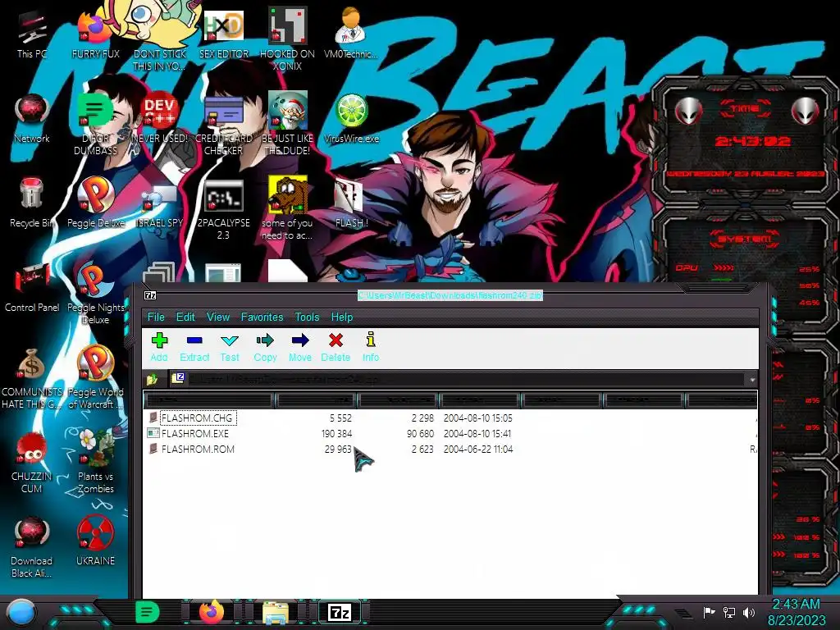Open Firefox from the taskbar
Screen dimensions: 840x630
pyautogui.click(x=212, y=612)
